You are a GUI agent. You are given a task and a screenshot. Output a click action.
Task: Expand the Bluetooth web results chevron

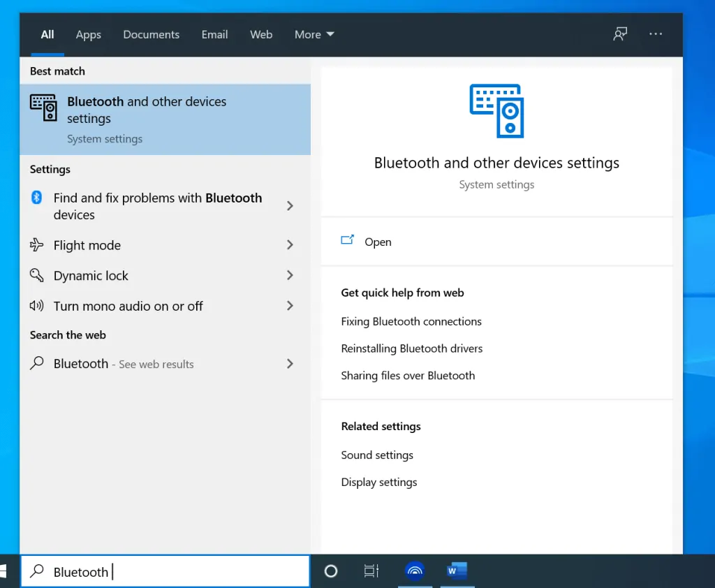point(290,364)
